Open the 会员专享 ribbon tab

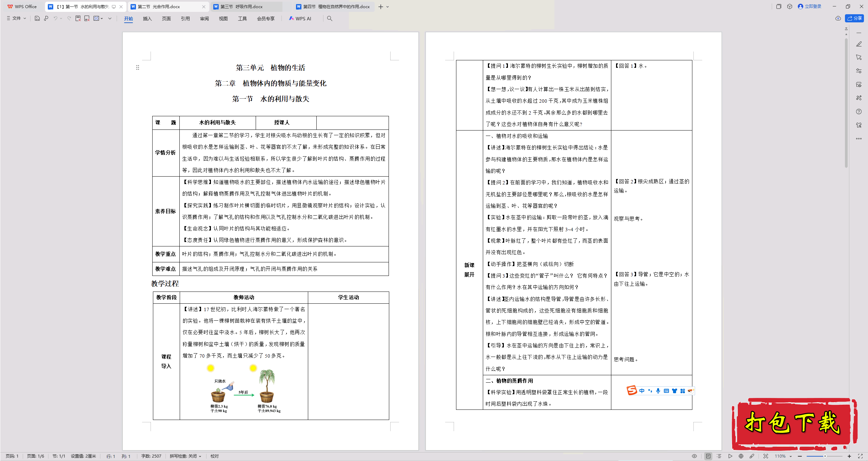coord(266,19)
